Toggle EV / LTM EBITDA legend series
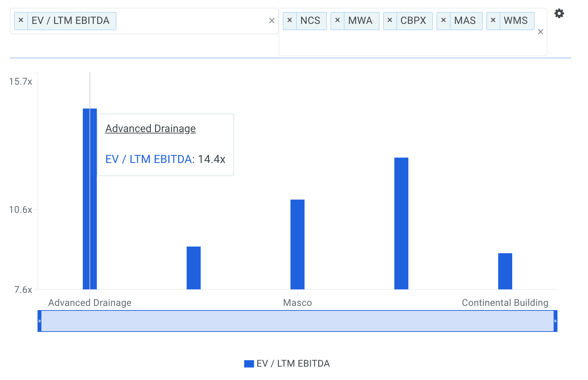This screenshot has width=588, height=380. (287, 363)
